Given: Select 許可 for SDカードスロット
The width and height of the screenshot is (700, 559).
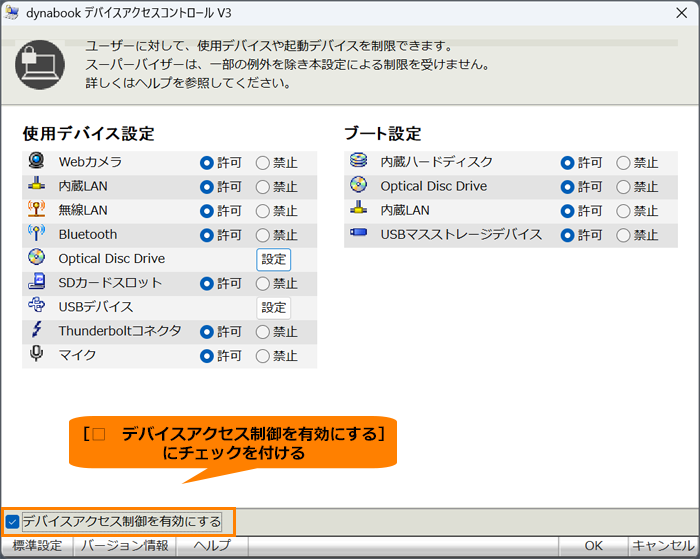Looking at the screenshot, I should [207, 284].
